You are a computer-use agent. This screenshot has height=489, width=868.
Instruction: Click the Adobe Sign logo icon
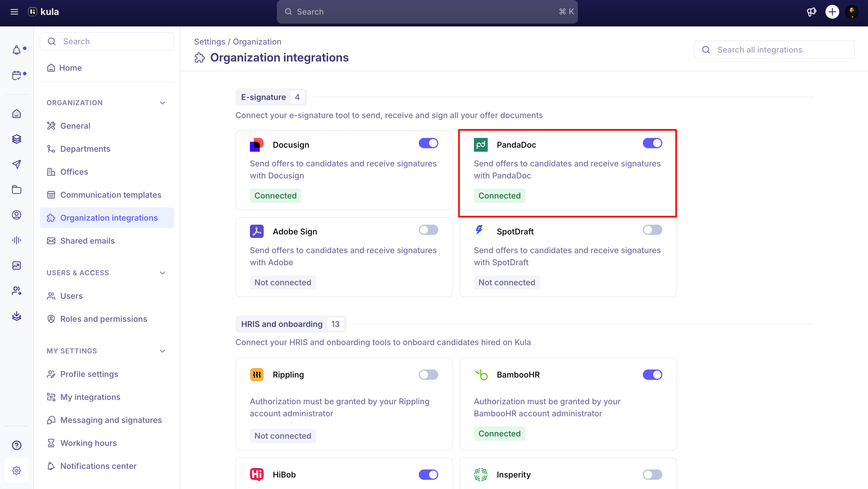coord(256,232)
